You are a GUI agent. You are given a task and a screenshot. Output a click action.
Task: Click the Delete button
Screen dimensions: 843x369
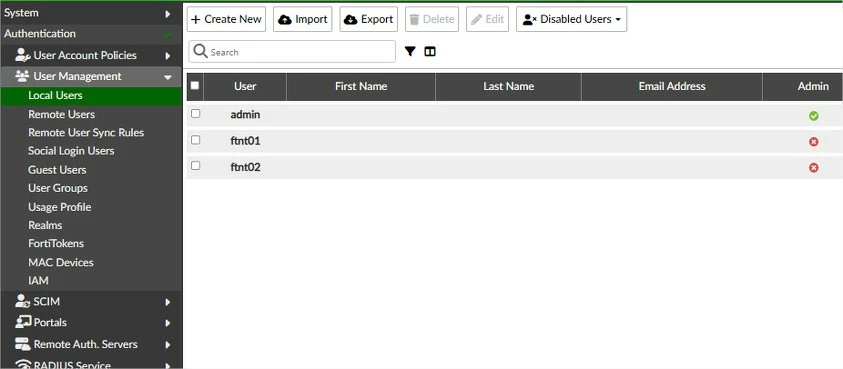432,19
